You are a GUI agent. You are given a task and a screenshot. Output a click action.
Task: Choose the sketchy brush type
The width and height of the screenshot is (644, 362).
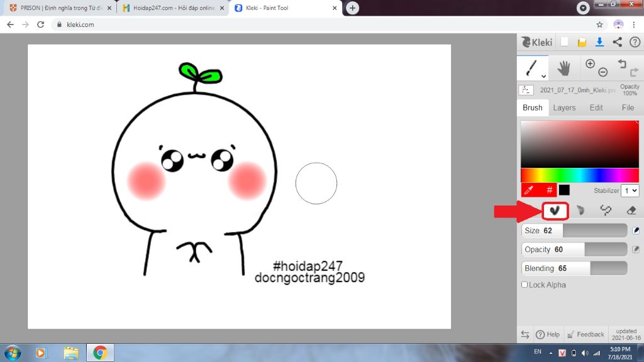tap(606, 211)
